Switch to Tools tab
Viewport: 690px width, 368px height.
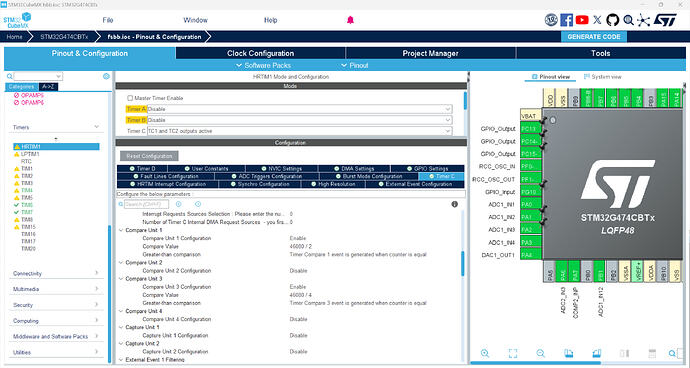click(601, 53)
